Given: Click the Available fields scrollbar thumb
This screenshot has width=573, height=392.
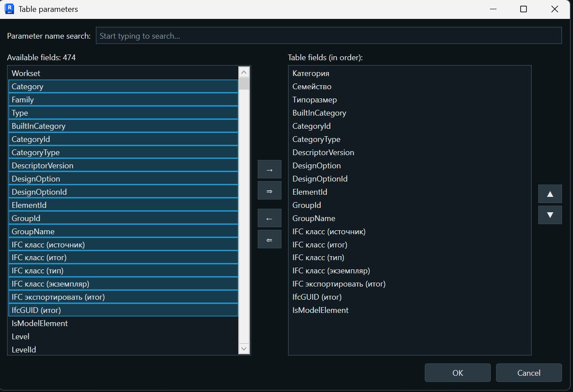Looking at the screenshot, I should click(244, 83).
